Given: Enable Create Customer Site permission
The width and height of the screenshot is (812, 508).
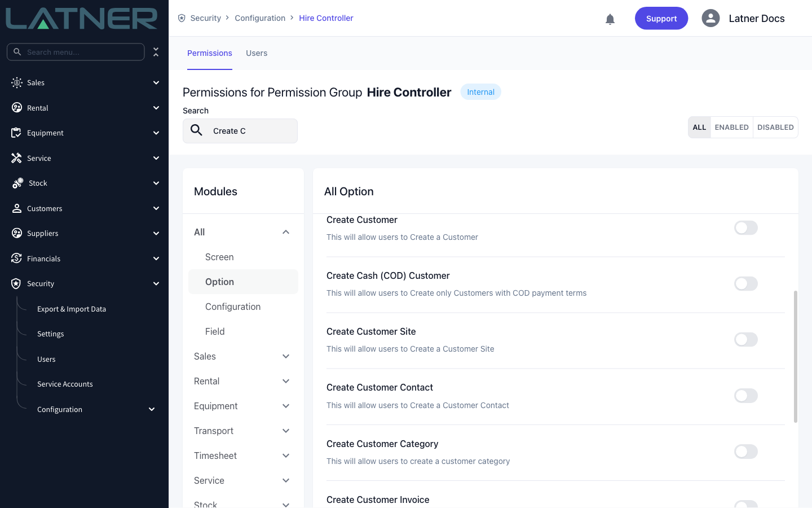Looking at the screenshot, I should [x=745, y=340].
